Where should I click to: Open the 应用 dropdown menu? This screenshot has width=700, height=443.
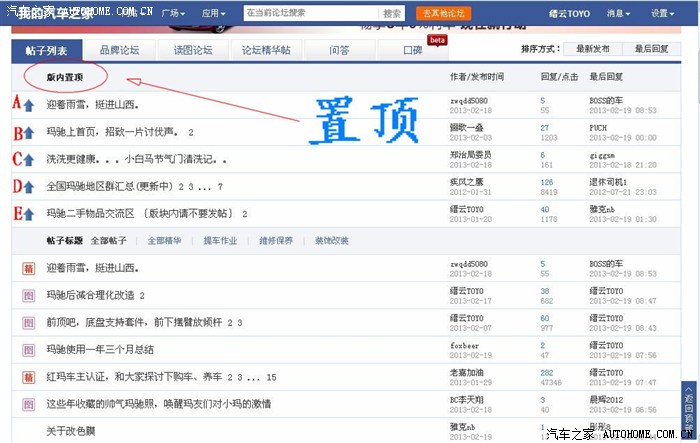coord(213,13)
